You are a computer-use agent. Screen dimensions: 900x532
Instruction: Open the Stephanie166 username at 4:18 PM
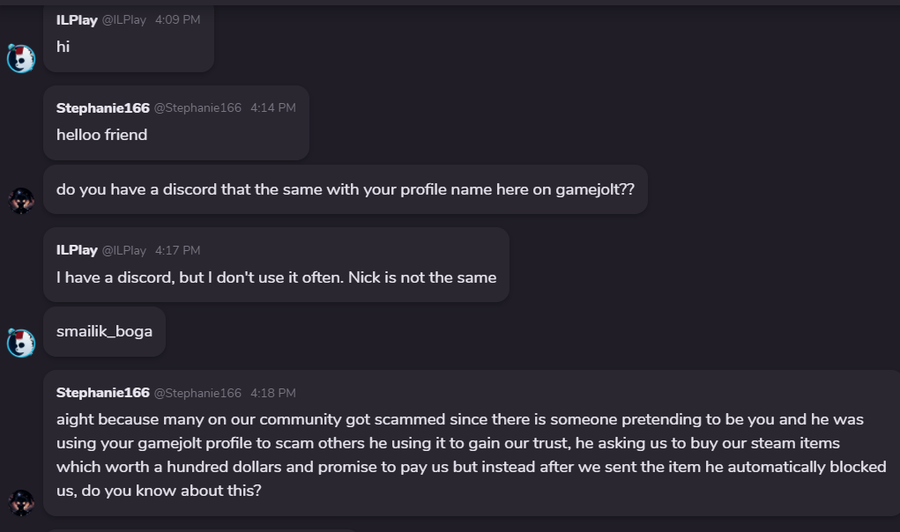(103, 392)
